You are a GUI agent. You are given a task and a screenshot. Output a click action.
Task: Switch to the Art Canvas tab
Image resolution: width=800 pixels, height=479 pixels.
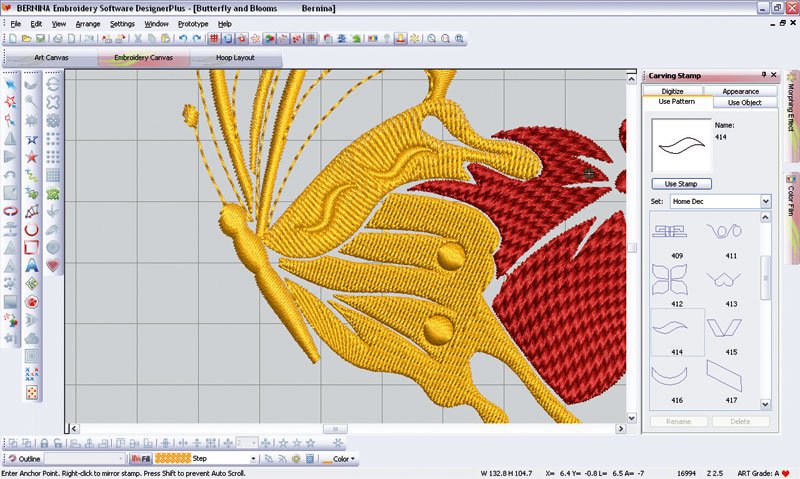51,58
